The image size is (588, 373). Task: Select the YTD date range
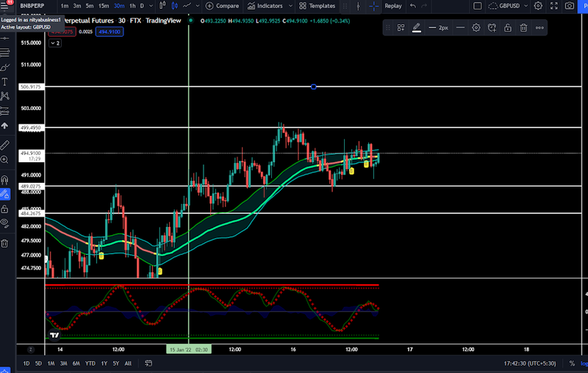pyautogui.click(x=90, y=363)
